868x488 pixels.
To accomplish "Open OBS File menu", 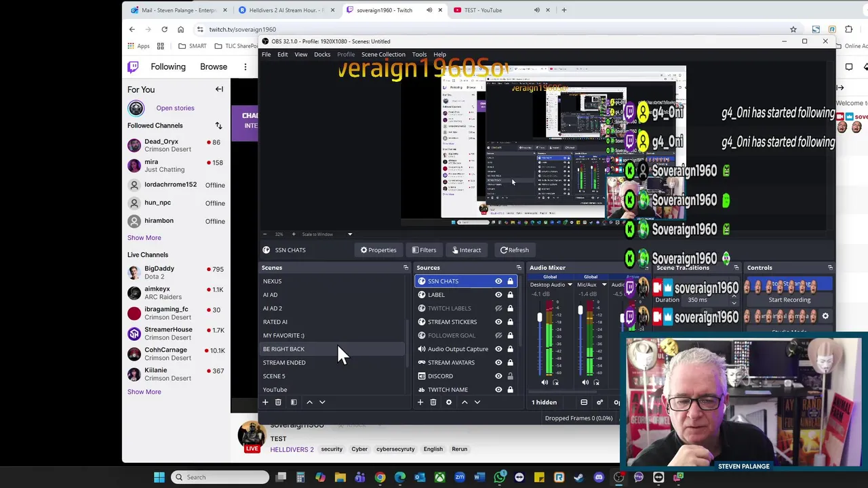I will pos(267,54).
